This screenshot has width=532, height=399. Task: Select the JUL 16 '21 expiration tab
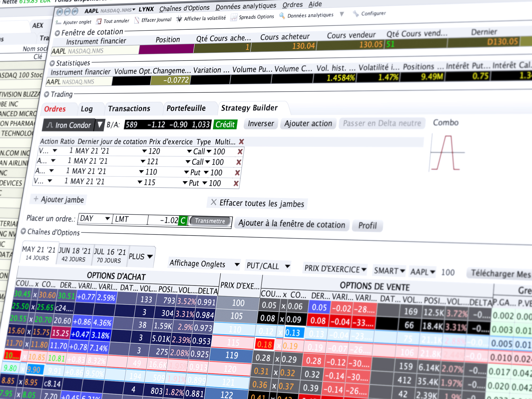pos(110,256)
